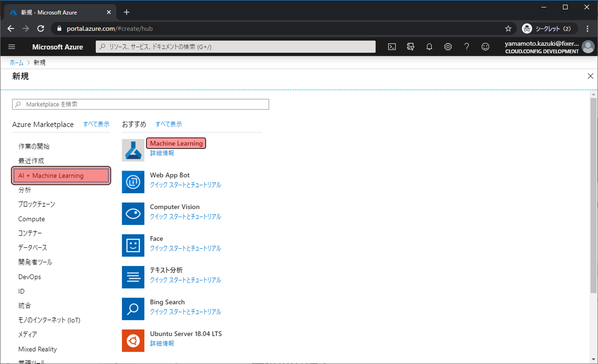598x364 pixels.
Task: Open the hamburger portal menu
Action: tap(12, 47)
